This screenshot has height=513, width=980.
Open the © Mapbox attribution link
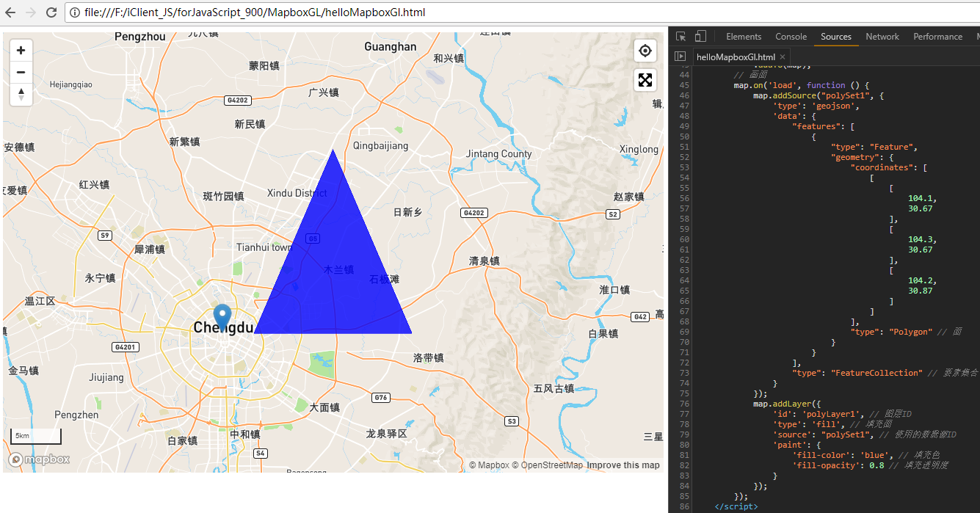(x=489, y=465)
